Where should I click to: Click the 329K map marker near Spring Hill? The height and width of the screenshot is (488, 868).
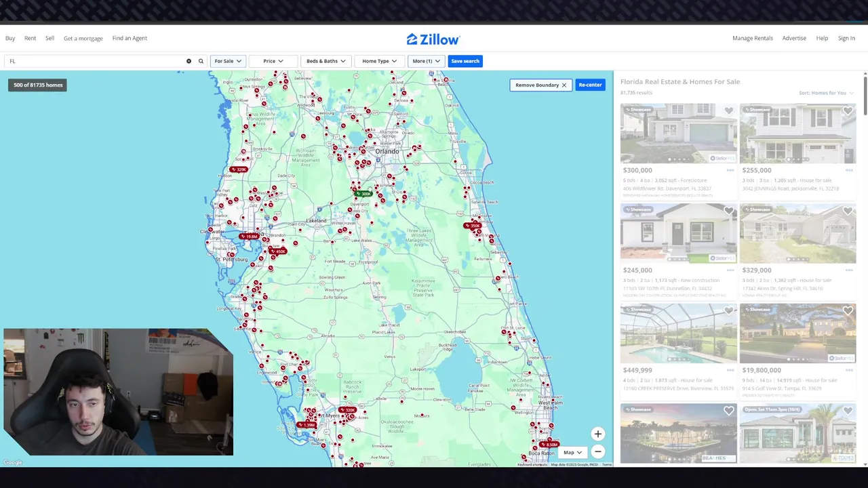coord(239,169)
